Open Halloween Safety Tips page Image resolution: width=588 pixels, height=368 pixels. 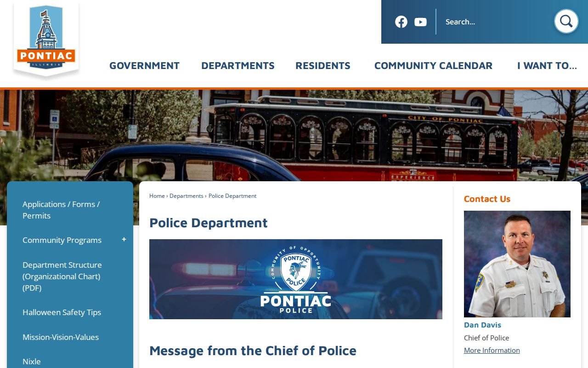(62, 312)
